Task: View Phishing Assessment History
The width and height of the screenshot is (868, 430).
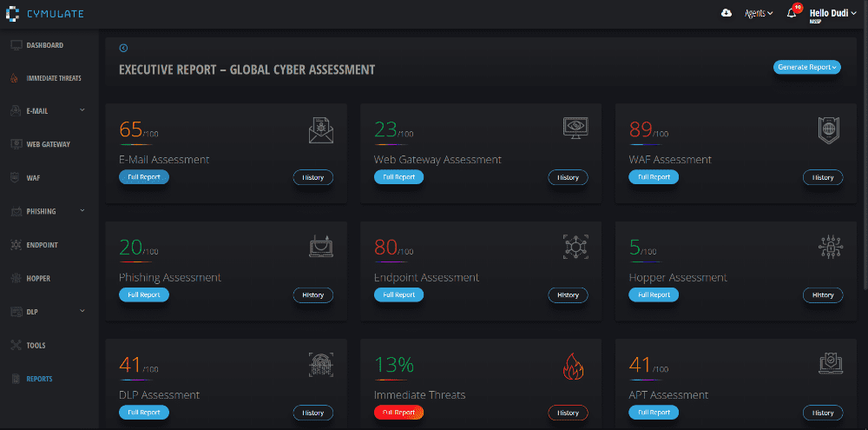Action: (313, 294)
